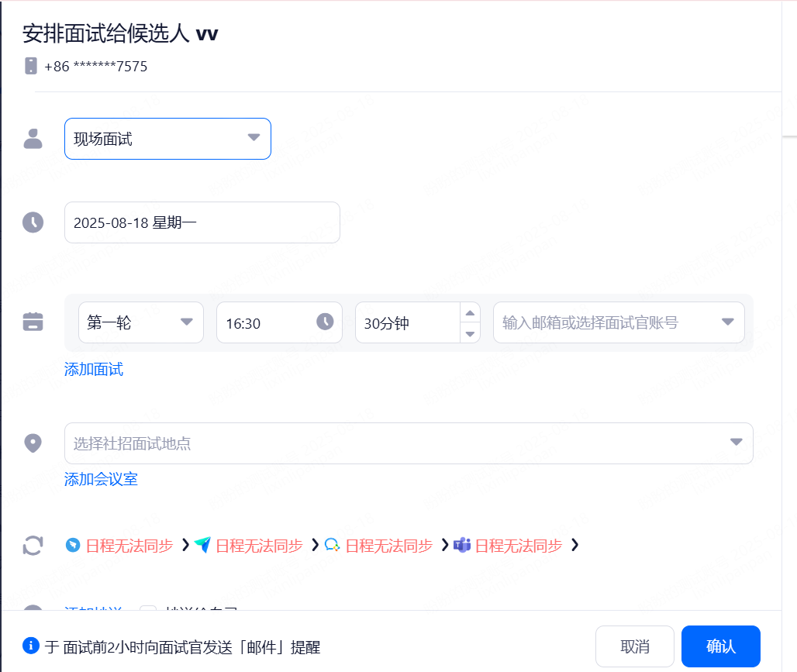Click the WeCom chat bubble sync icon
This screenshot has height=672, width=797.
332,545
